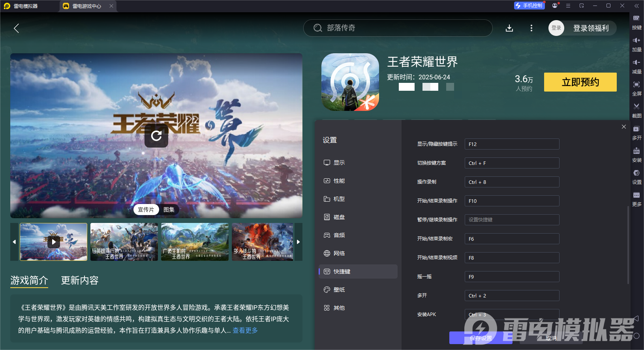Click the 登录领福利 login button
The width and height of the screenshot is (644, 350).
(591, 28)
